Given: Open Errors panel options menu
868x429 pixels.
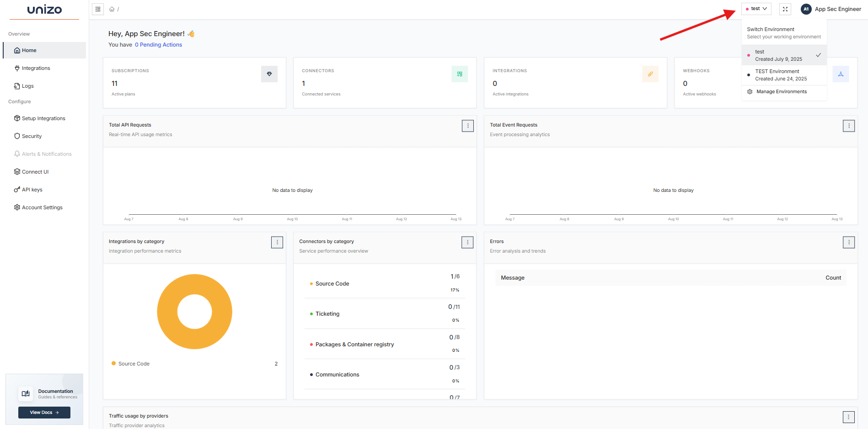Looking at the screenshot, I should (848, 242).
